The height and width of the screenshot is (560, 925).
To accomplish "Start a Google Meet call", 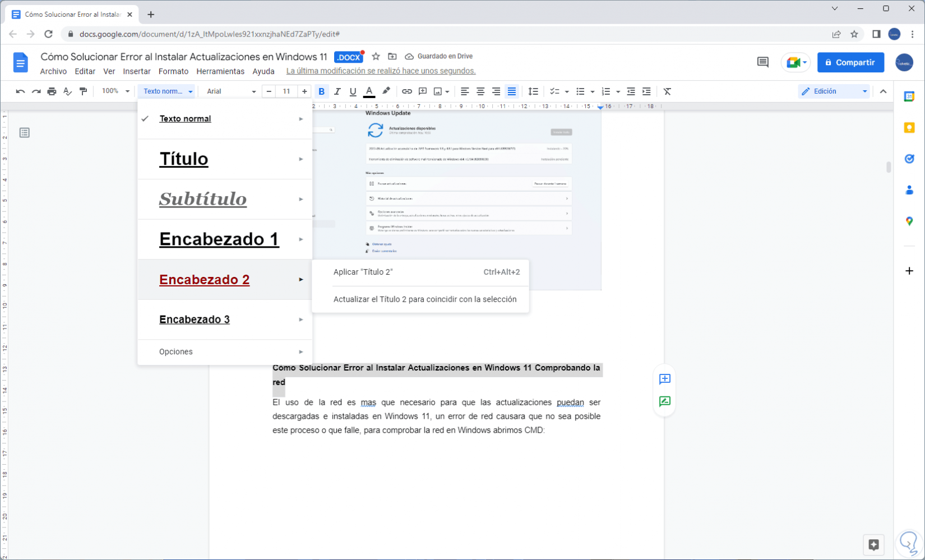I will [796, 62].
